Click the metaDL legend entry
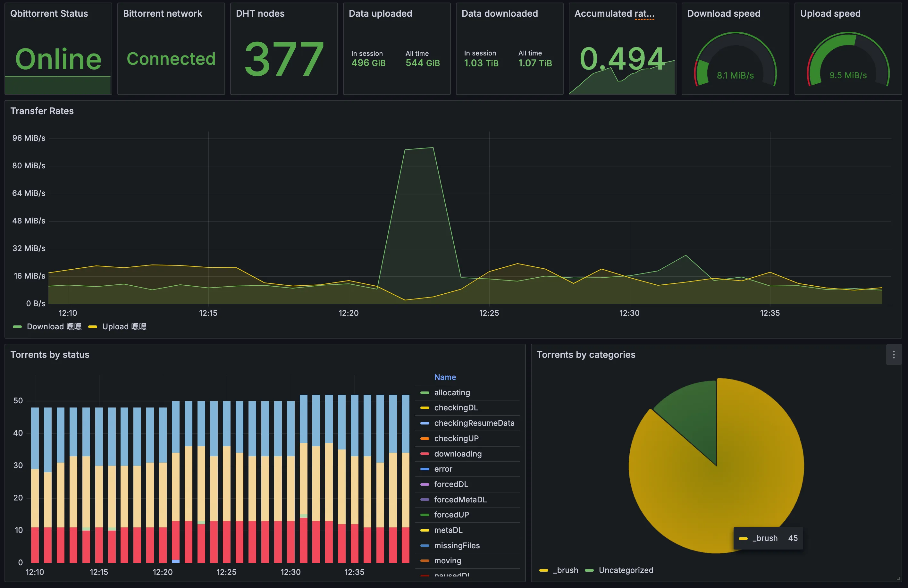Screen dimensions: 908x588 [x=448, y=530]
